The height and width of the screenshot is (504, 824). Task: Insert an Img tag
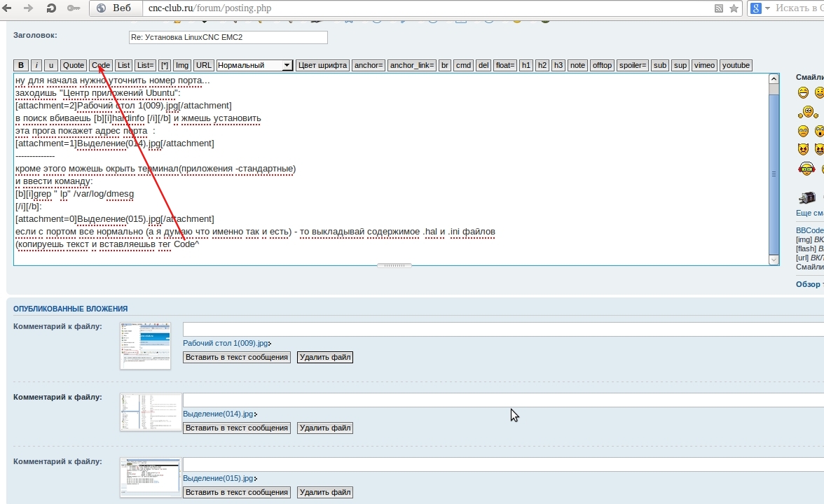[182, 65]
